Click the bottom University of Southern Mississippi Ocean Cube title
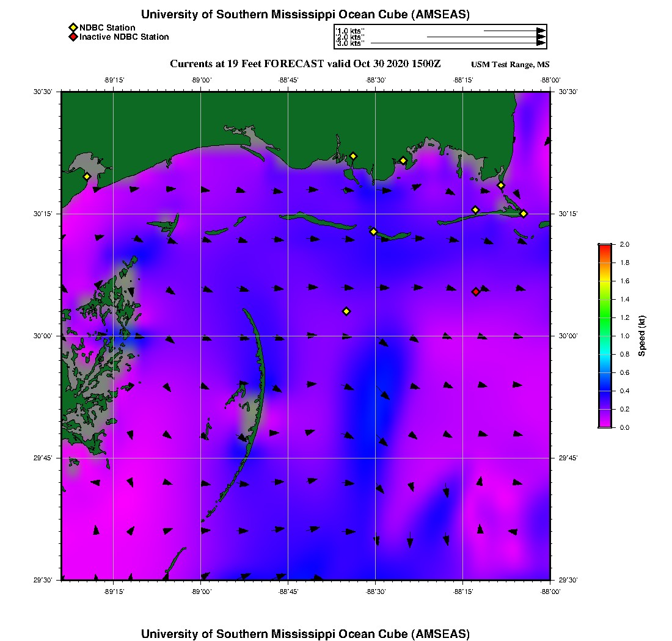Image resolution: width=672 pixels, height=641 pixels. [x=305, y=634]
